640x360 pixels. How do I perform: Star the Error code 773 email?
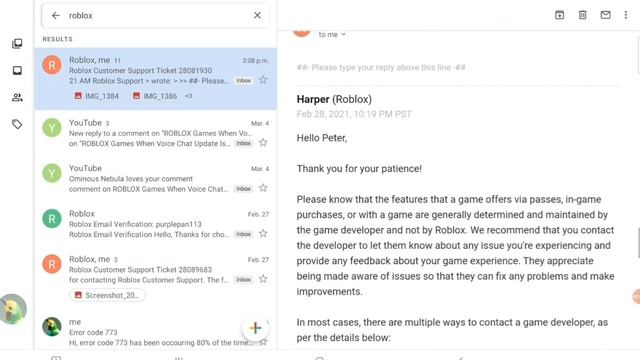(x=263, y=342)
